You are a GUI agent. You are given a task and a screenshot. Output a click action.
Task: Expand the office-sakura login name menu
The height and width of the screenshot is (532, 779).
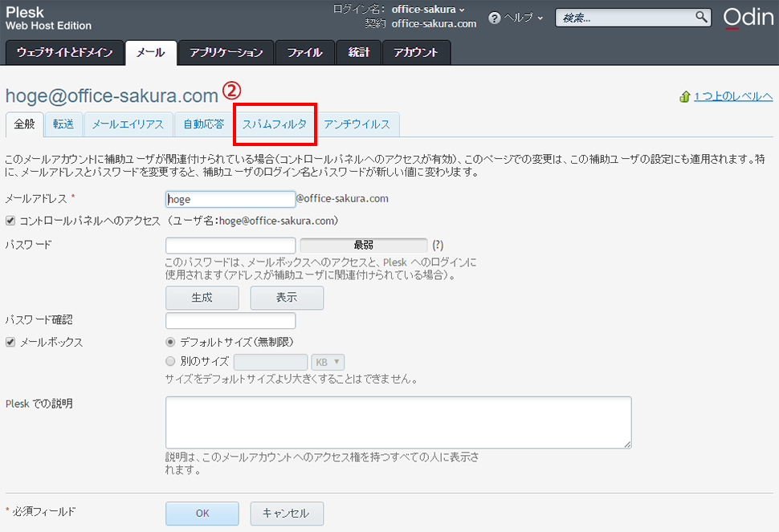pos(428,9)
